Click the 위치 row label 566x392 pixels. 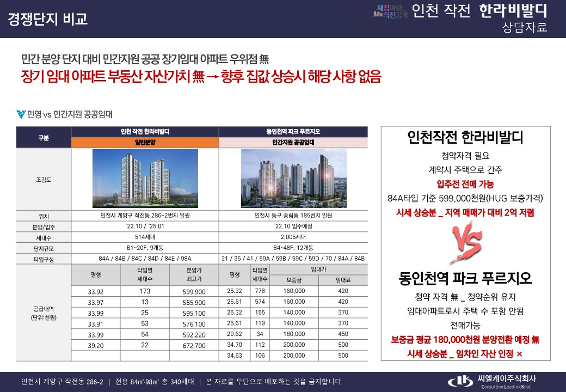pos(44,216)
